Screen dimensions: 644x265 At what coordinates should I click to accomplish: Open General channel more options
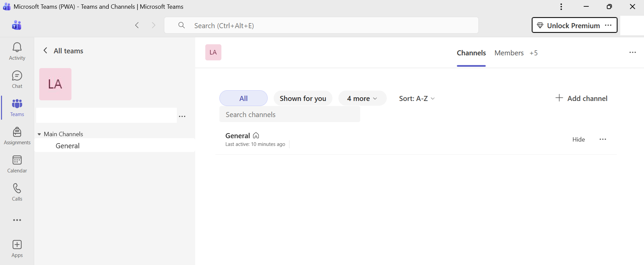603,139
